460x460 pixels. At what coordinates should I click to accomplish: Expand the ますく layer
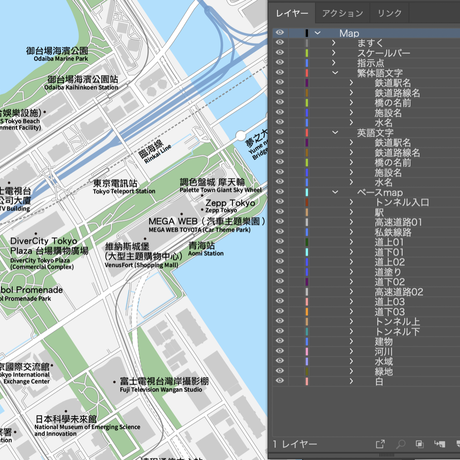tap(334, 43)
